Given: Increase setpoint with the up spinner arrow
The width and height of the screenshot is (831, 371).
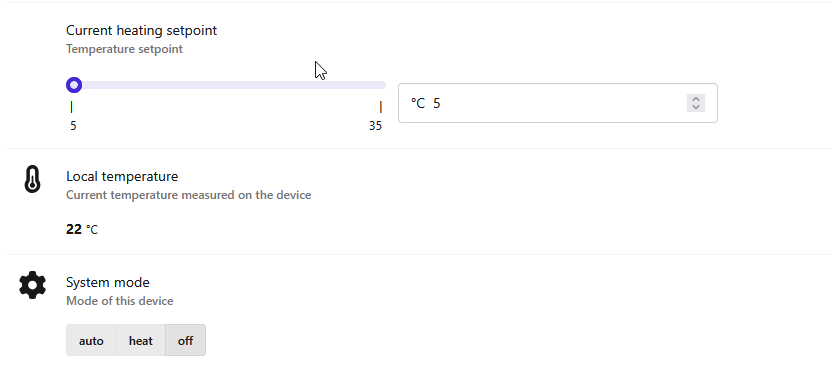Looking at the screenshot, I should tap(696, 99).
